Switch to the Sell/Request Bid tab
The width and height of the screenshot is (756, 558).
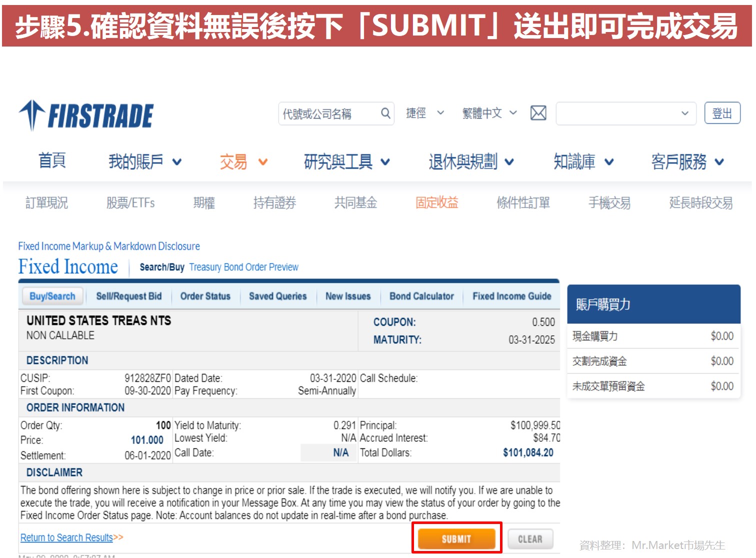(129, 296)
